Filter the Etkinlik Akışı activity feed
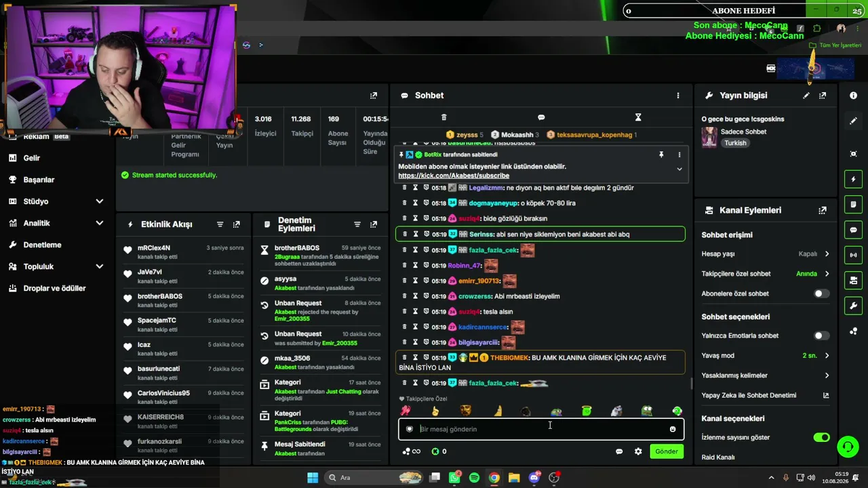The image size is (868, 488). coord(220,224)
